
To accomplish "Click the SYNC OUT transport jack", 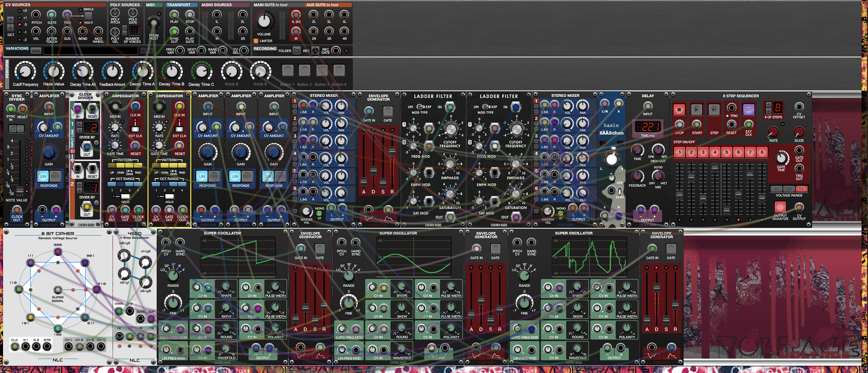I will tap(174, 31).
